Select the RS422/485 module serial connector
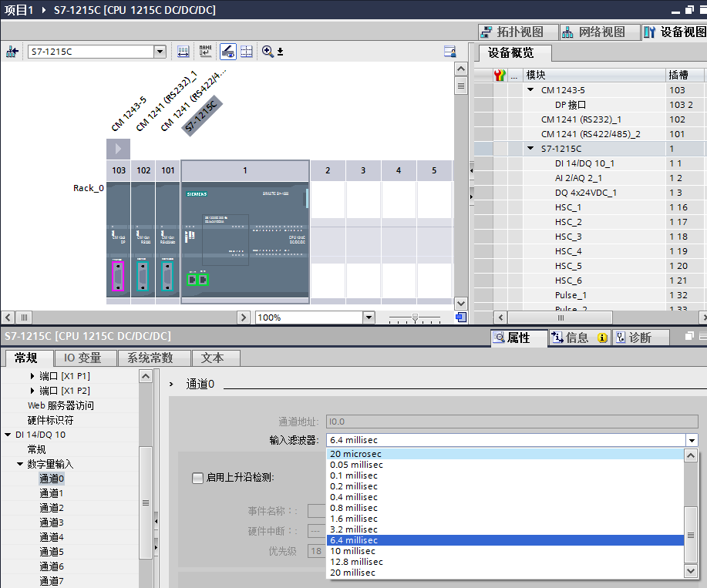This screenshot has width=707, height=588. pyautogui.click(x=167, y=276)
